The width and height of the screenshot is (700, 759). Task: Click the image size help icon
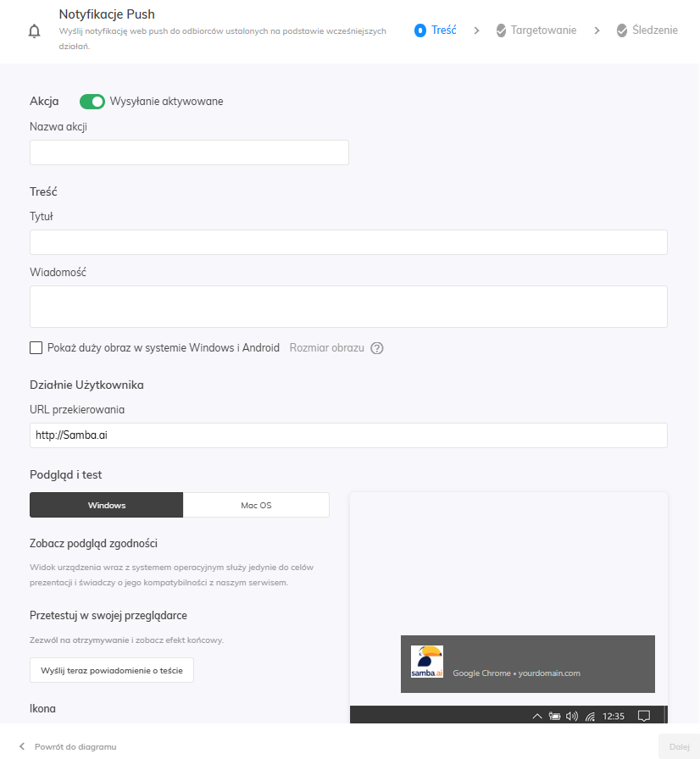377,348
